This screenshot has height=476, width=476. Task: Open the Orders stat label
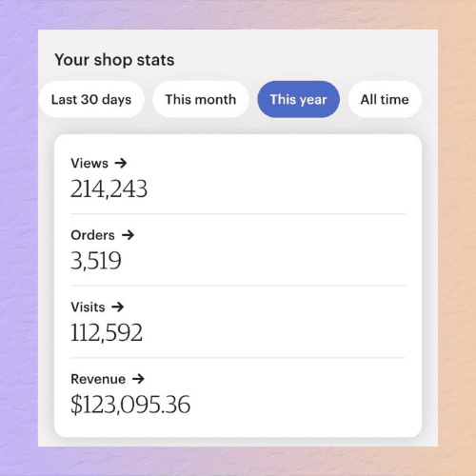pyautogui.click(x=92, y=235)
